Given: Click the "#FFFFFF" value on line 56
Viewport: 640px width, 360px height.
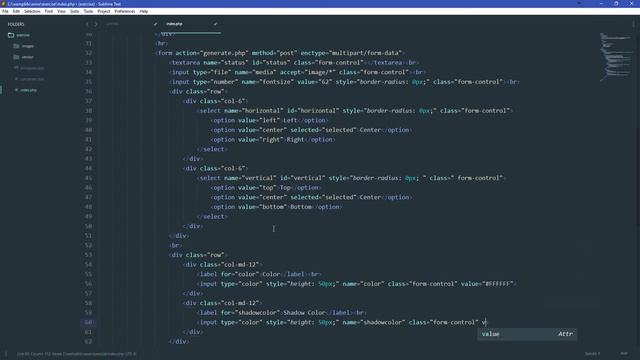Looking at the screenshot, I should pyautogui.click(x=498, y=284).
